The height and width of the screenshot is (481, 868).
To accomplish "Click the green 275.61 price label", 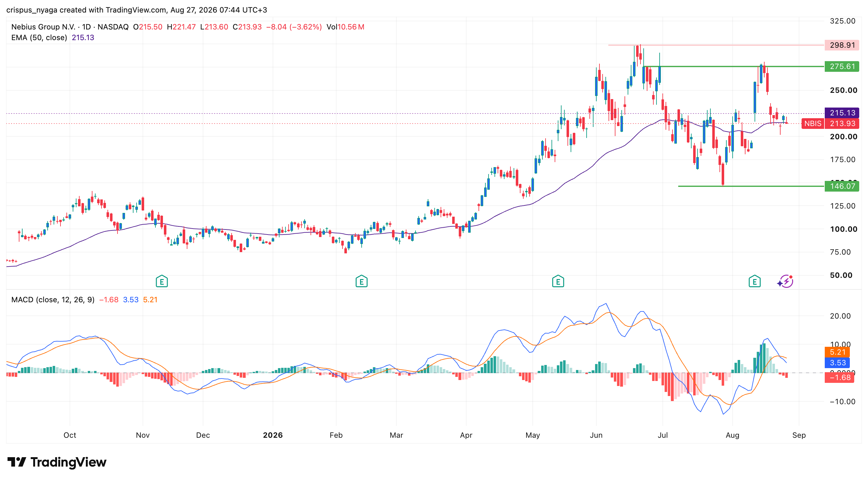I will [x=842, y=66].
